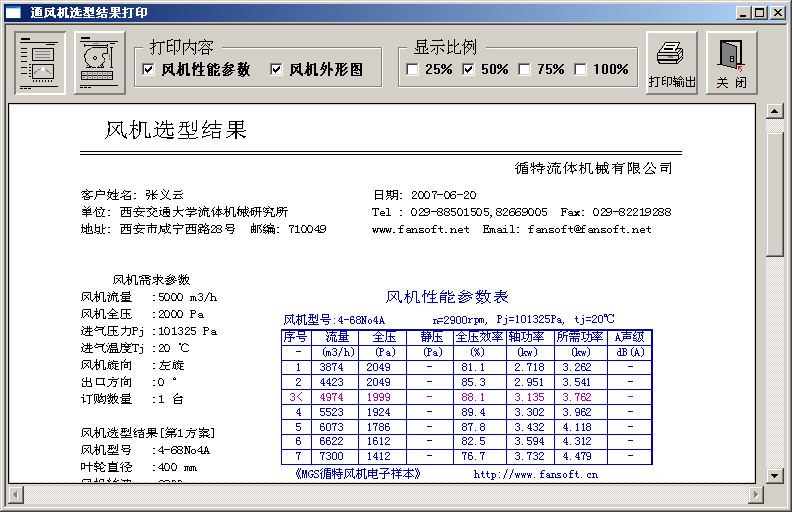Minimize the print result window
Viewport: 792px width, 512px height.
(745, 13)
